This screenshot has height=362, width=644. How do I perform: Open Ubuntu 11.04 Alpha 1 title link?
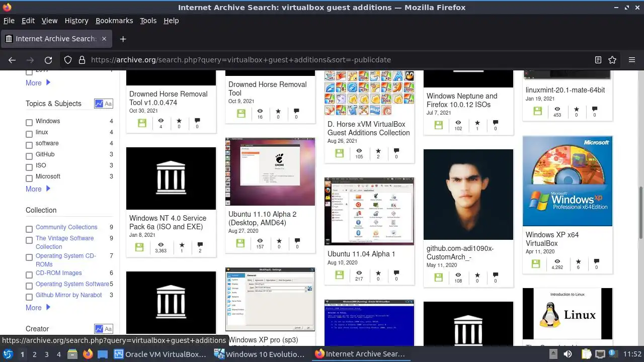pyautogui.click(x=361, y=254)
